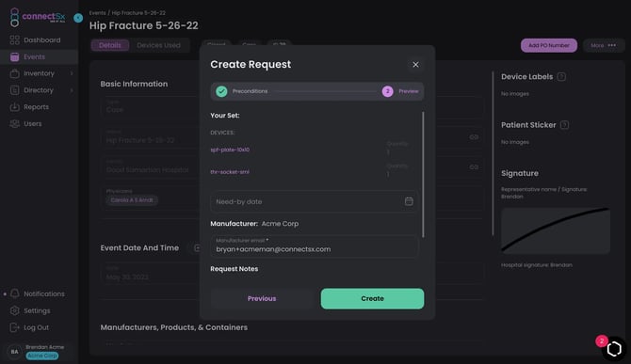Click the Preview step number 2
631x364 pixels.
click(387, 91)
